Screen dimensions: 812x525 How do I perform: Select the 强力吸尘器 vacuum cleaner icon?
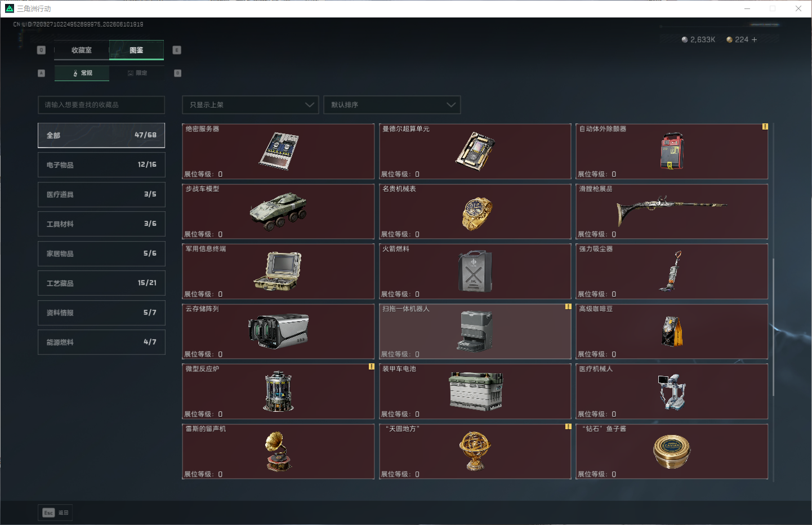[671, 271]
